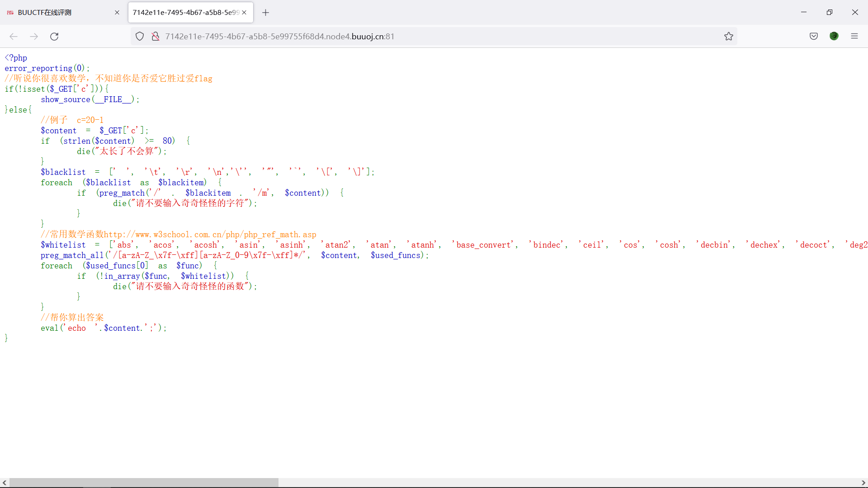Click the die("太长了不会算") line

122,151
